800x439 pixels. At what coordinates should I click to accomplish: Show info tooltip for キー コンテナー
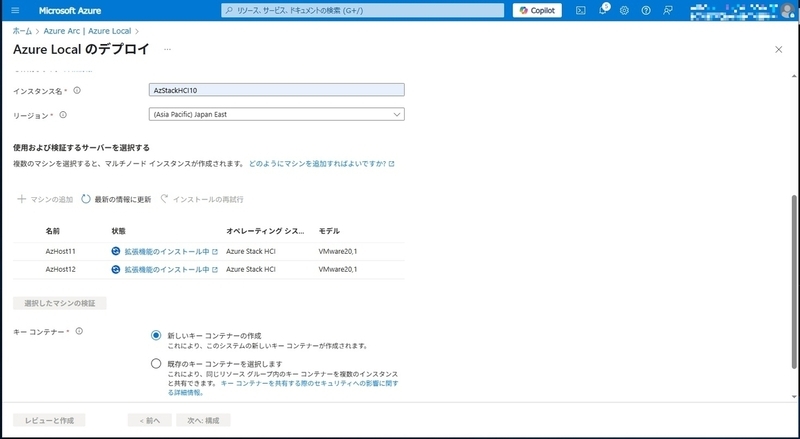(x=79, y=331)
